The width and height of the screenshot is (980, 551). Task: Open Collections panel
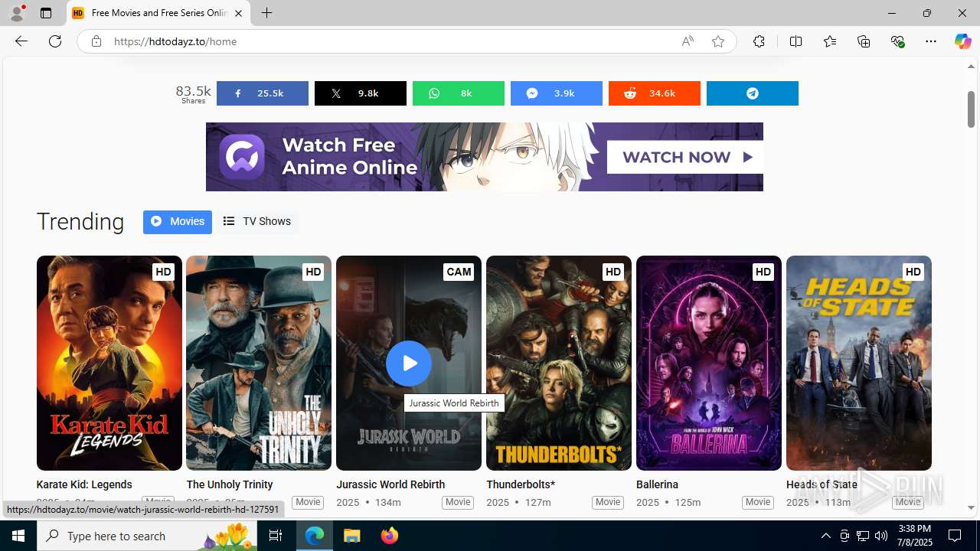tap(864, 41)
